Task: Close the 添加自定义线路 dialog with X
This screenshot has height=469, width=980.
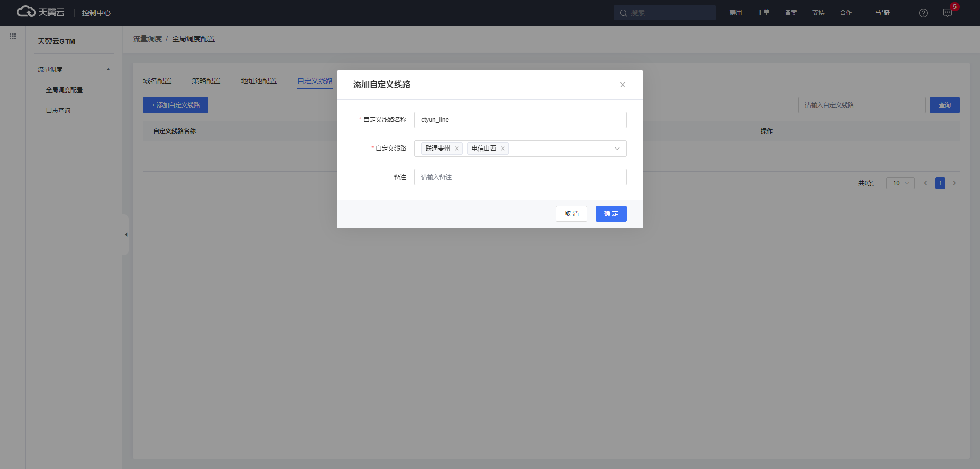Action: click(622, 85)
